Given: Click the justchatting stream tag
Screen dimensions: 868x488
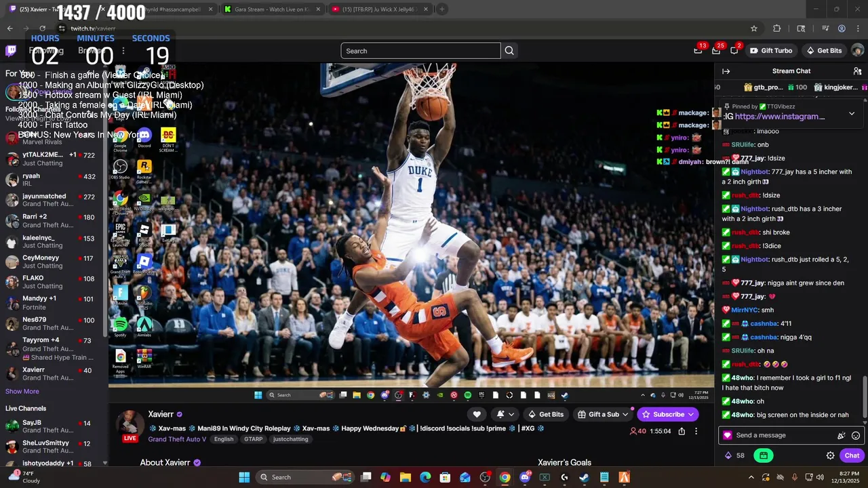Looking at the screenshot, I should pos(290,439).
